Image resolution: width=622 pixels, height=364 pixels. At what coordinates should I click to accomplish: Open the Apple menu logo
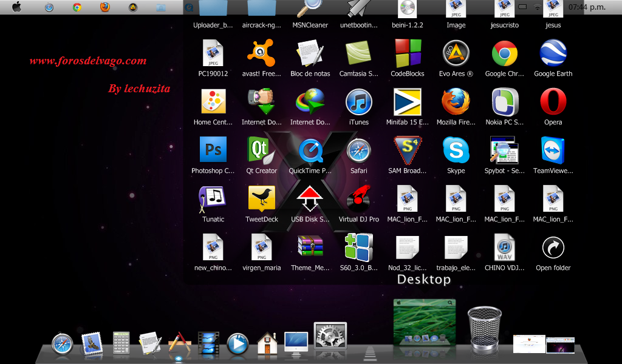click(16, 7)
